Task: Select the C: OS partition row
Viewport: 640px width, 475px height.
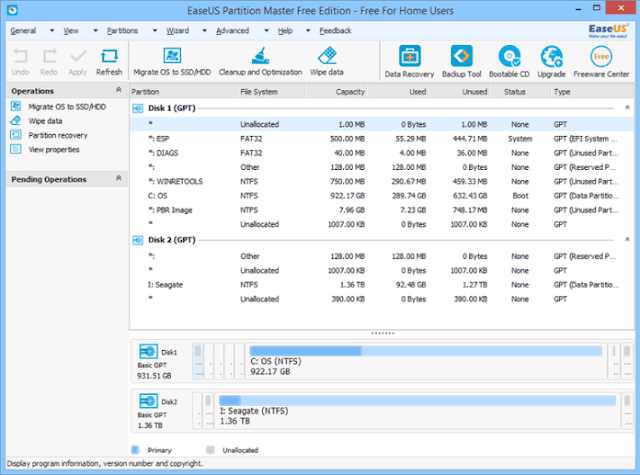Action: (x=382, y=196)
